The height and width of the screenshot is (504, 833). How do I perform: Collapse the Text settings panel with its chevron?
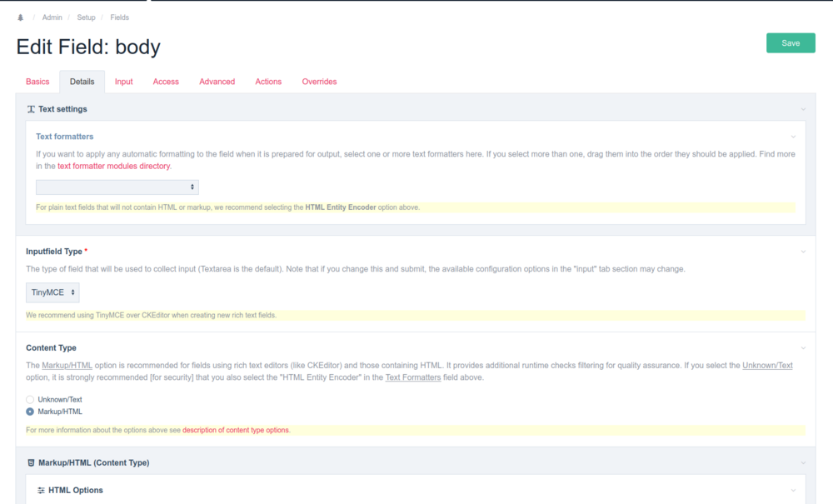(x=803, y=109)
